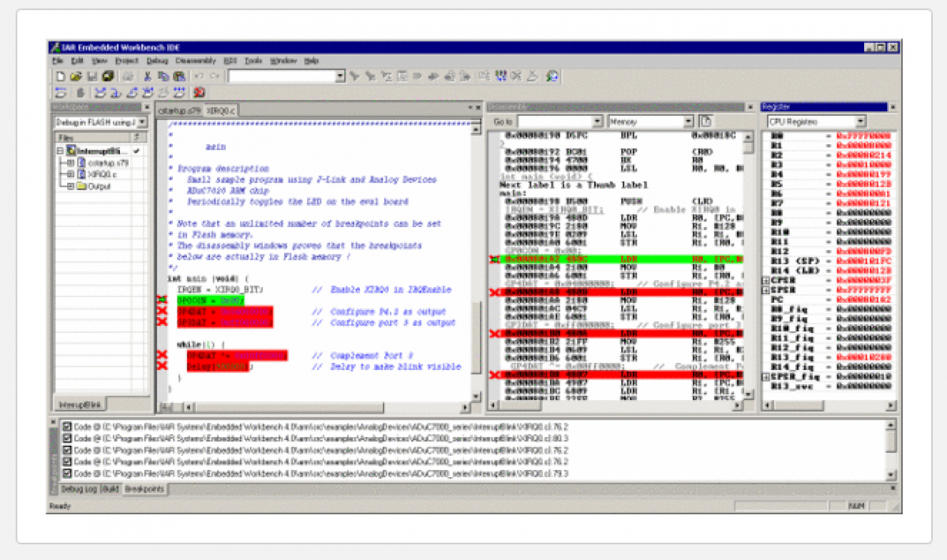Click the Paste clipboard icon
This screenshot has height=560, width=947.
tap(179, 77)
